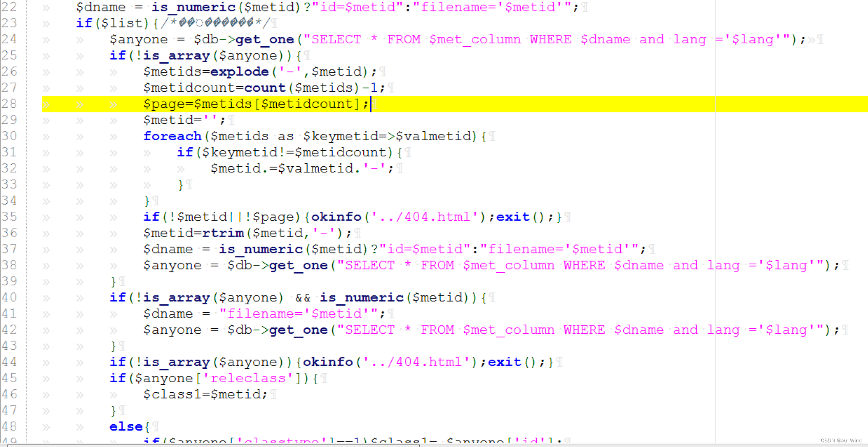Click 'is_array' on line 25
The height and width of the screenshot is (447, 868).
(x=177, y=56)
